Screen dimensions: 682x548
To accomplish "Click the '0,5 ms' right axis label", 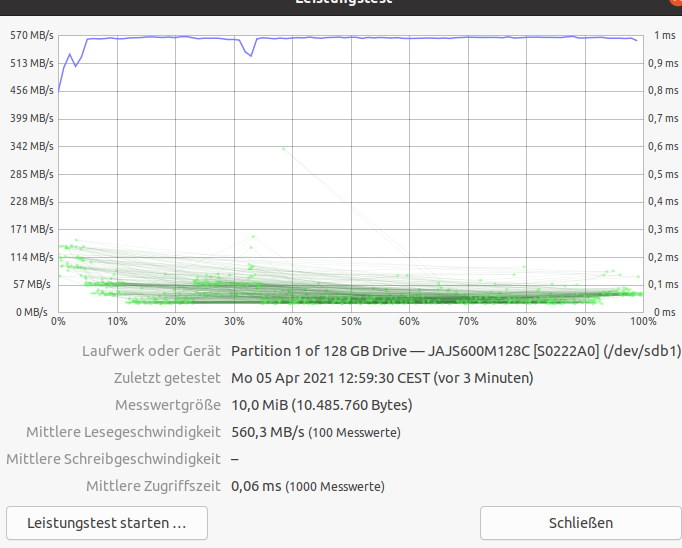I will tap(663, 174).
